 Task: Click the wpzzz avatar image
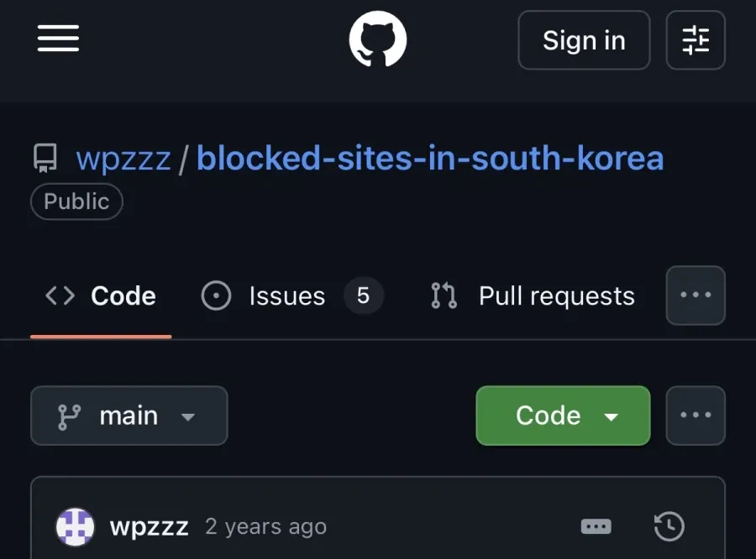pyautogui.click(x=76, y=527)
